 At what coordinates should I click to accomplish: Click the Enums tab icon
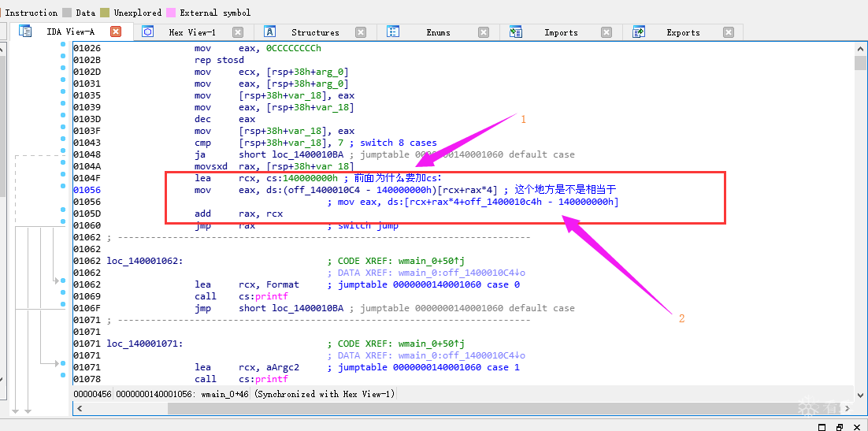393,32
